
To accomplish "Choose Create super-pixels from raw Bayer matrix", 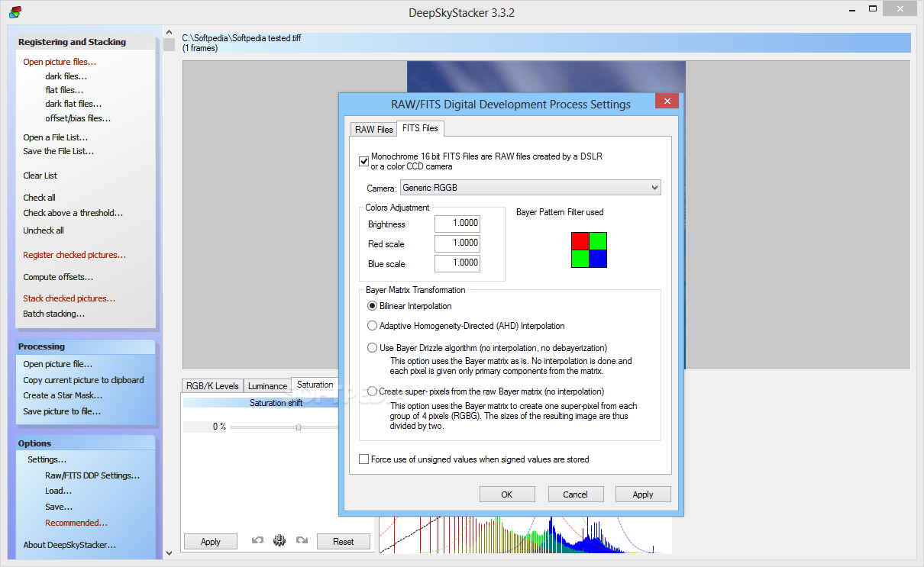I will coord(373,391).
